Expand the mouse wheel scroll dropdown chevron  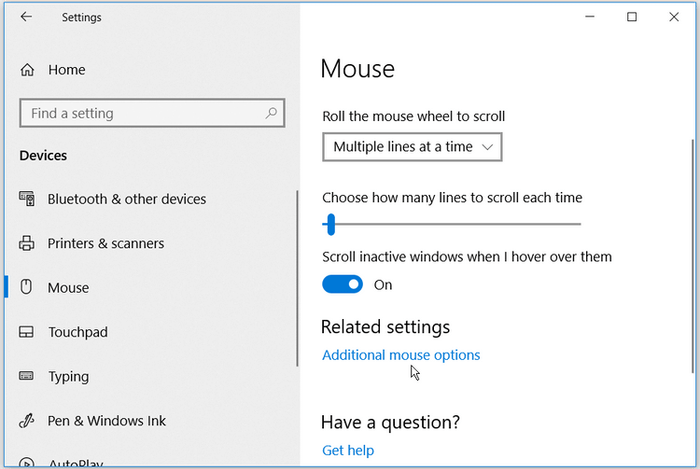coord(488,147)
